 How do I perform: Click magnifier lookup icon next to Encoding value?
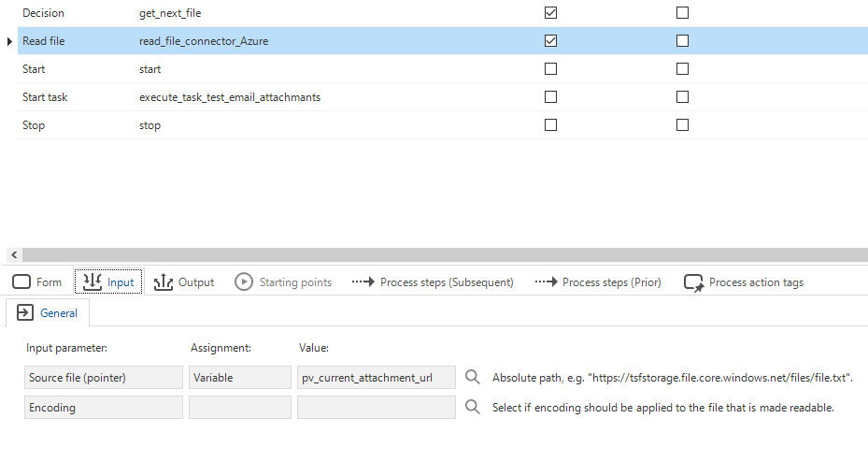click(472, 408)
